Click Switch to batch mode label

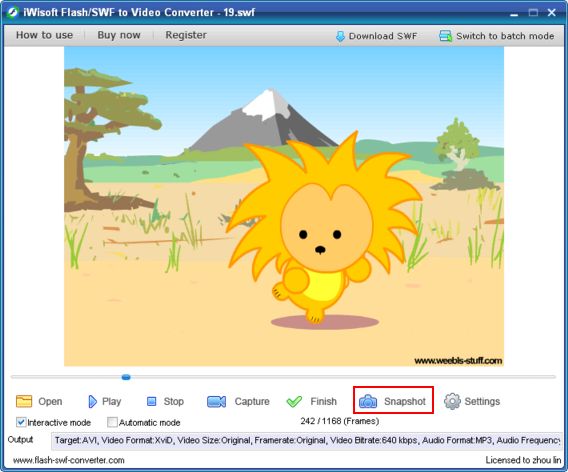pyautogui.click(x=505, y=36)
